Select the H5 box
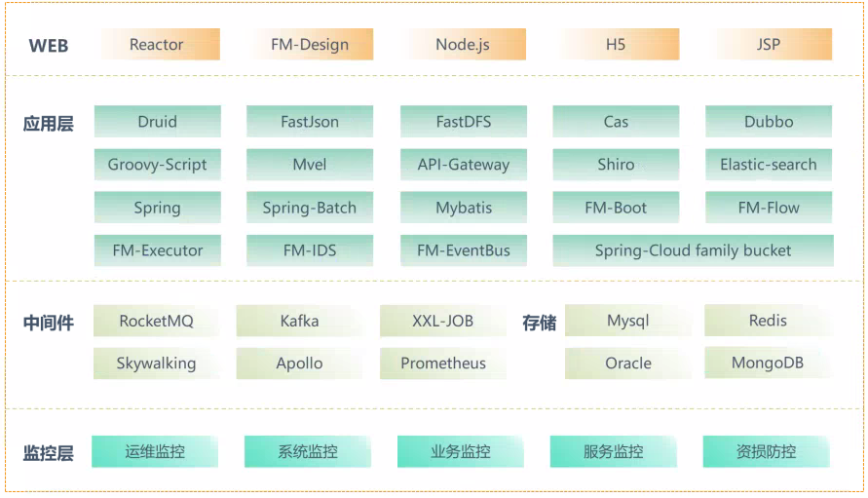Viewport: 868px width, 498px height. (616, 44)
